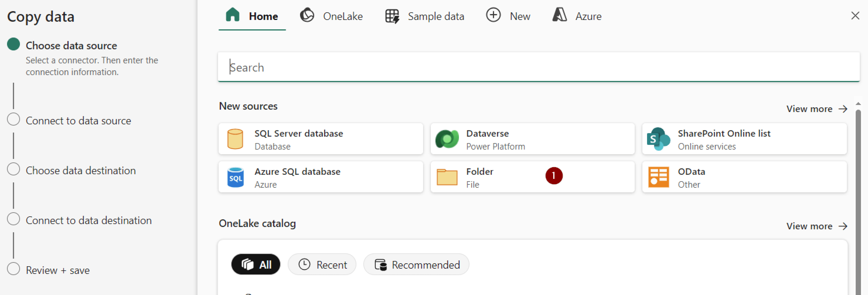
Task: Go to the Azure tab
Action: click(x=577, y=16)
